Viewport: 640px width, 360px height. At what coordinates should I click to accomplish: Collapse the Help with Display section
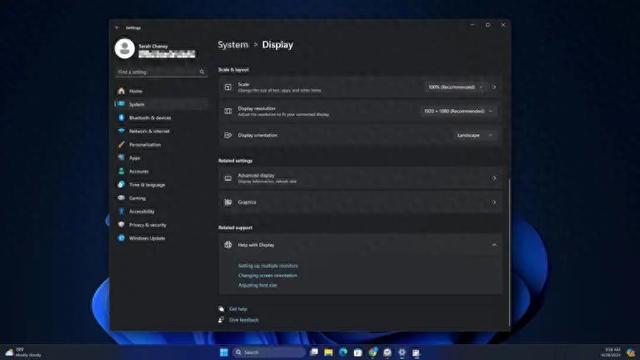tap(494, 245)
